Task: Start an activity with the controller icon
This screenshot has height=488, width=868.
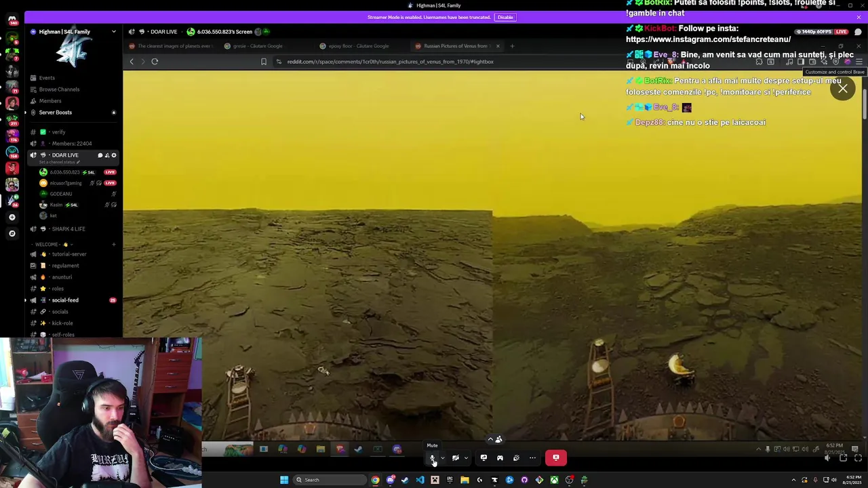Action: click(500, 458)
